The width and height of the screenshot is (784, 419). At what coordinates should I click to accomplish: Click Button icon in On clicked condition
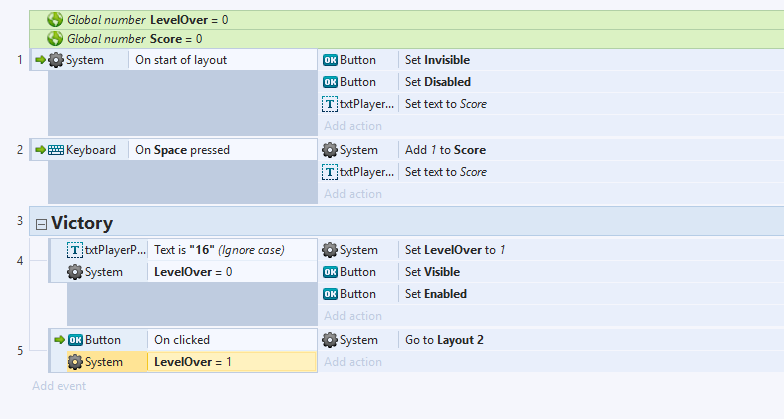76,340
